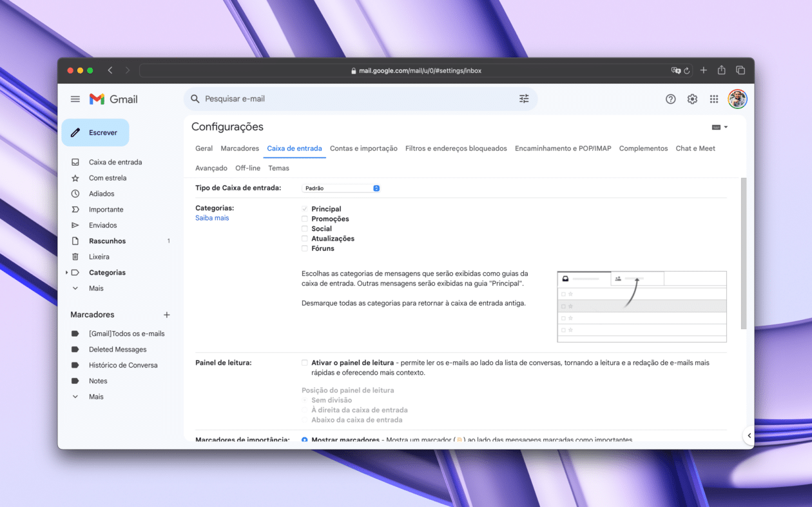Click the Escrever compose button
Screen dimensions: 812x507
pos(95,132)
